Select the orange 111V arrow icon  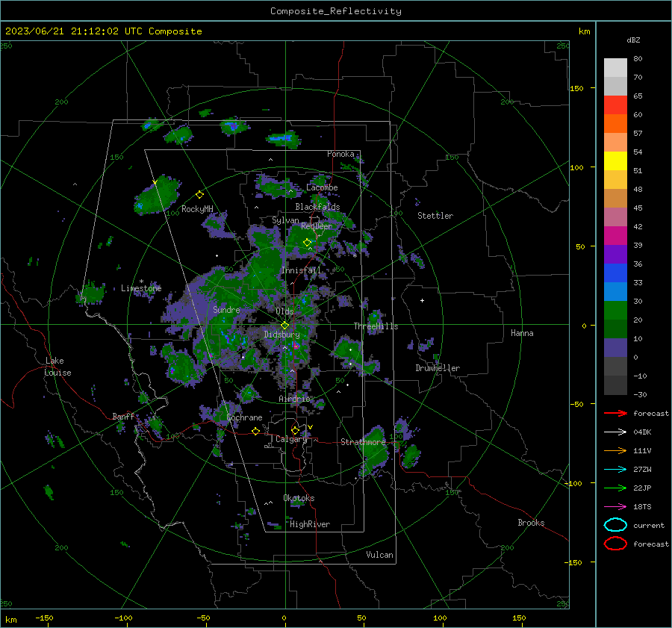(615, 450)
